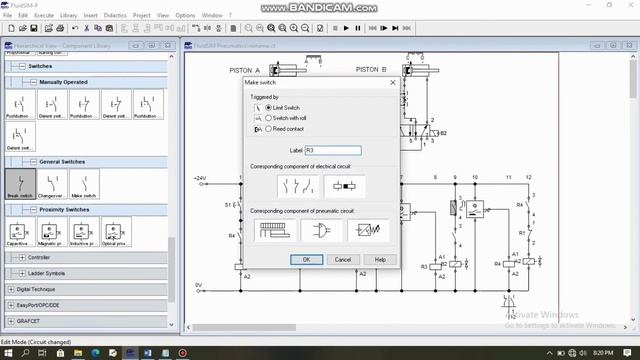Select the Break switch component
Viewport: 640px width, 360px height.
click(x=20, y=184)
